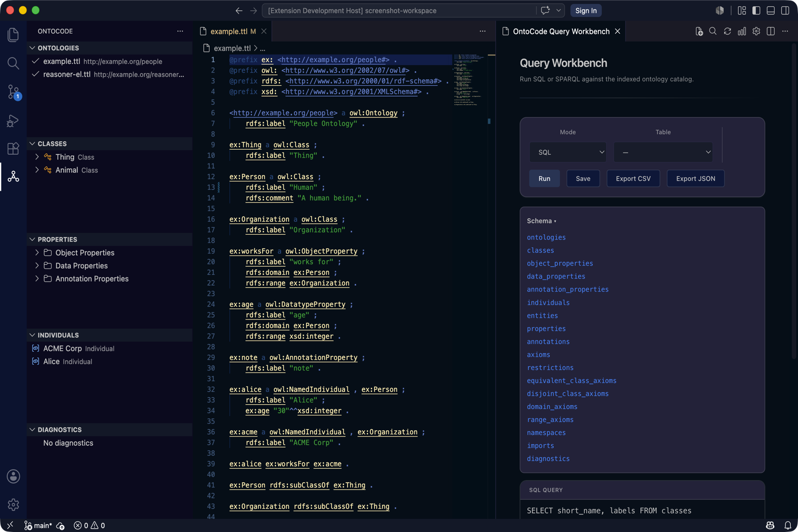Open the Manage gear in activity bar

point(14,504)
